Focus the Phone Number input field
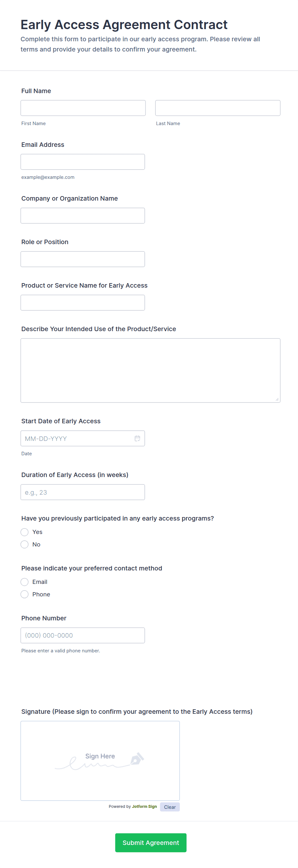Image resolution: width=298 pixels, height=868 pixels. 83,635
